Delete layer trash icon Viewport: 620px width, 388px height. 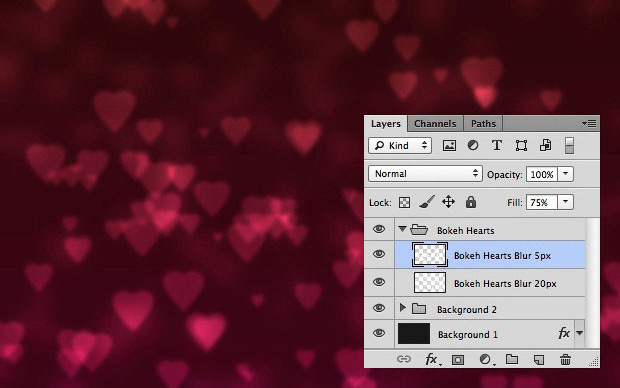pos(565,360)
